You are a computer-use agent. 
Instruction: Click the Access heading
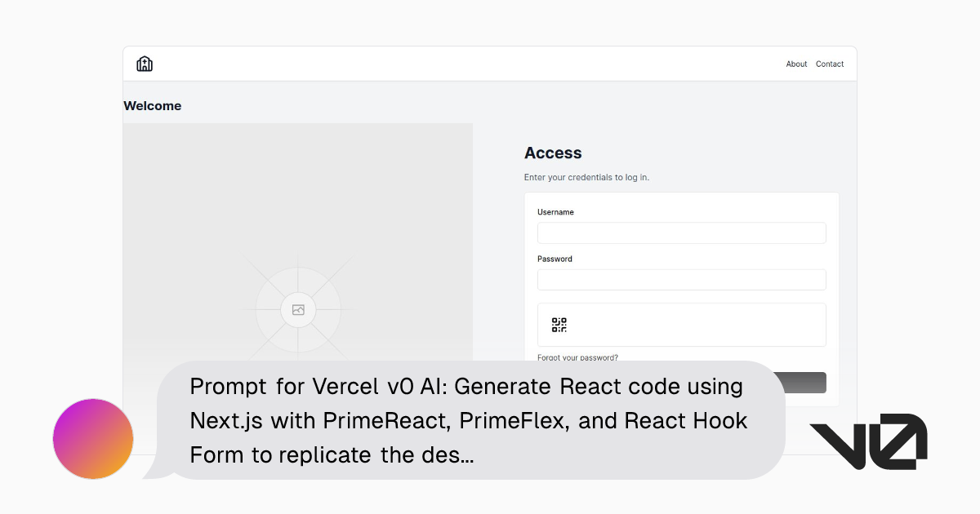[553, 153]
